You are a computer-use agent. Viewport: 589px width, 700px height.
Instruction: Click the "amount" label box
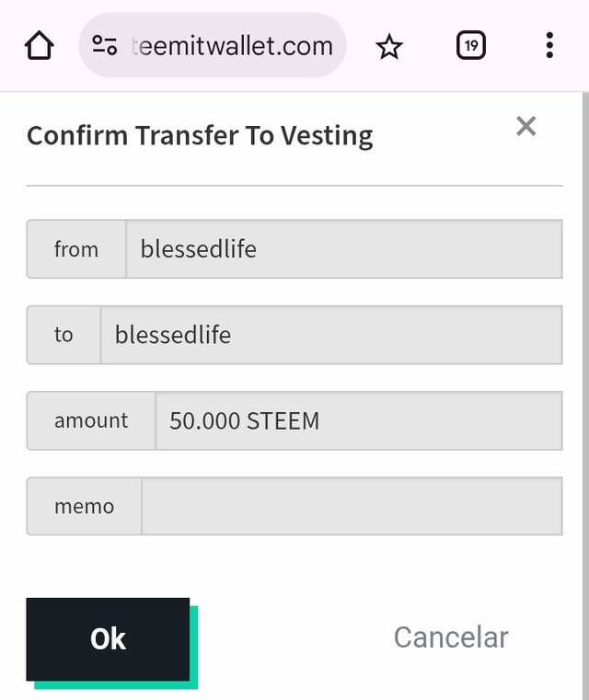pyautogui.click(x=91, y=421)
